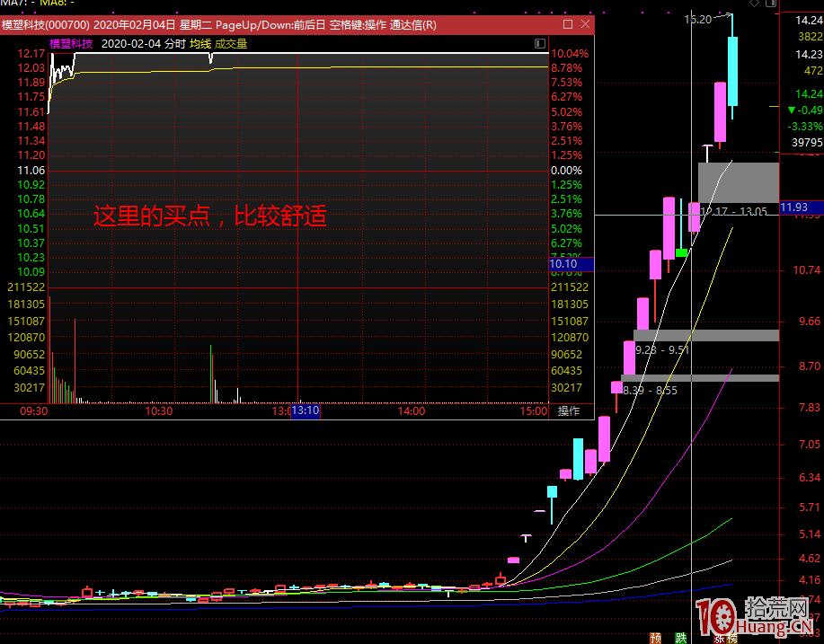The height and width of the screenshot is (644, 824).
Task: Maximize the intraday popup window
Action: 567,25
